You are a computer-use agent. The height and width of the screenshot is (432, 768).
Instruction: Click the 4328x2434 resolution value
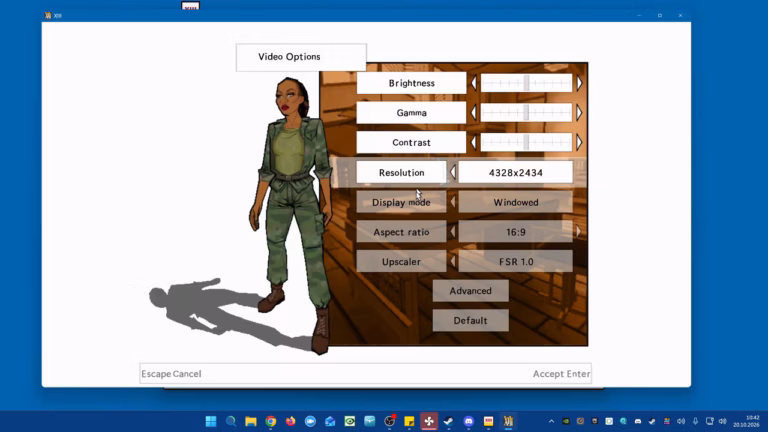[x=515, y=172]
